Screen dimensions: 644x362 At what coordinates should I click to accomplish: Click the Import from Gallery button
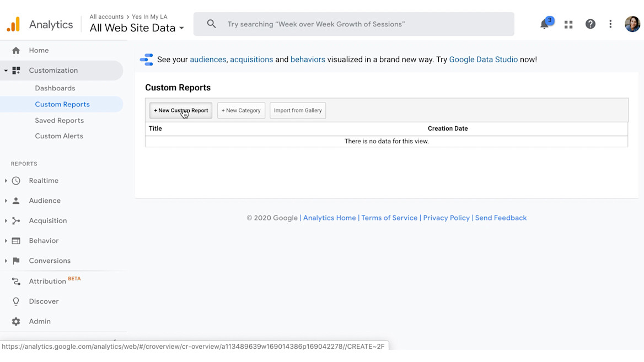[298, 110]
